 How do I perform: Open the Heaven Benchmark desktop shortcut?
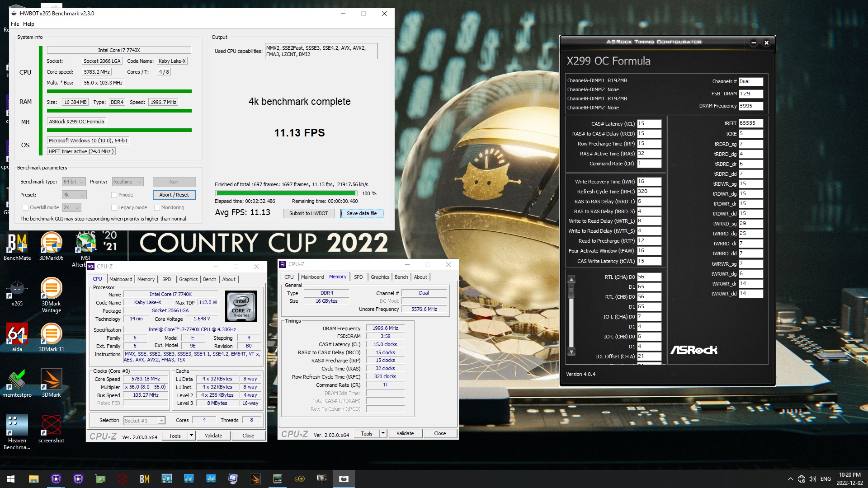point(17,432)
